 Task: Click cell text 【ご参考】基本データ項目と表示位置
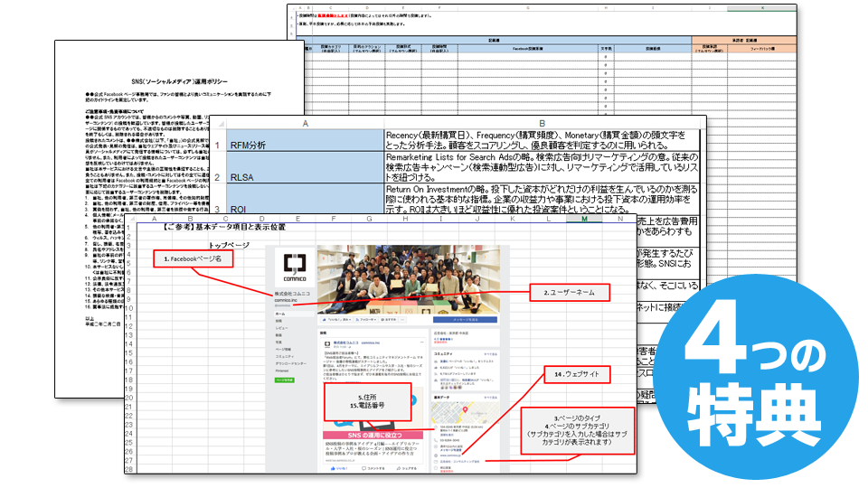pos(224,227)
